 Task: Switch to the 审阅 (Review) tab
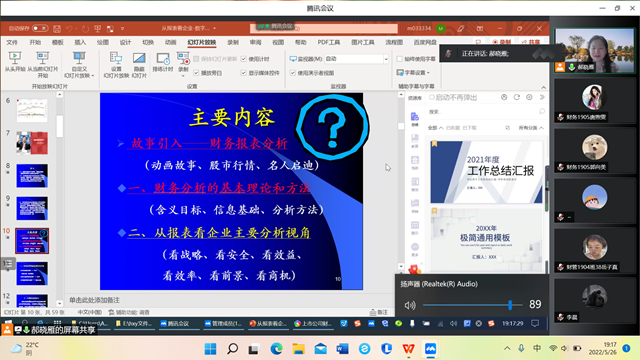pos(256,42)
